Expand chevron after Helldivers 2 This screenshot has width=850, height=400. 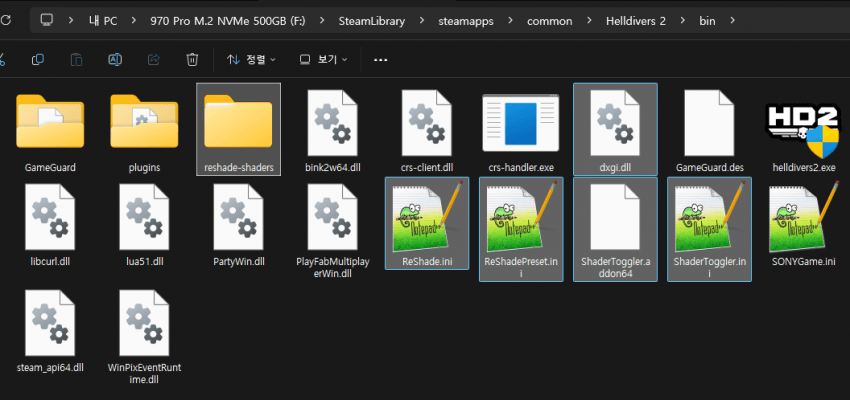click(682, 21)
